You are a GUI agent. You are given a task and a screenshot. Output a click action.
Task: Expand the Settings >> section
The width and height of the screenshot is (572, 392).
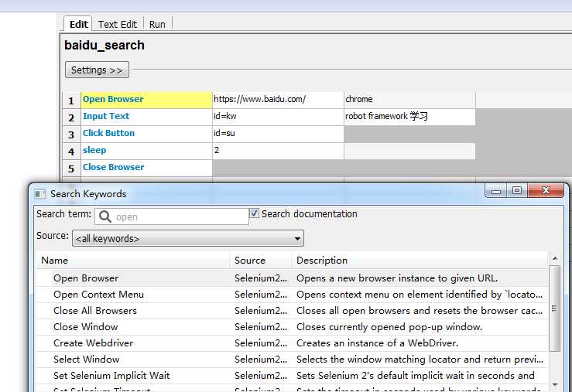pyautogui.click(x=97, y=70)
